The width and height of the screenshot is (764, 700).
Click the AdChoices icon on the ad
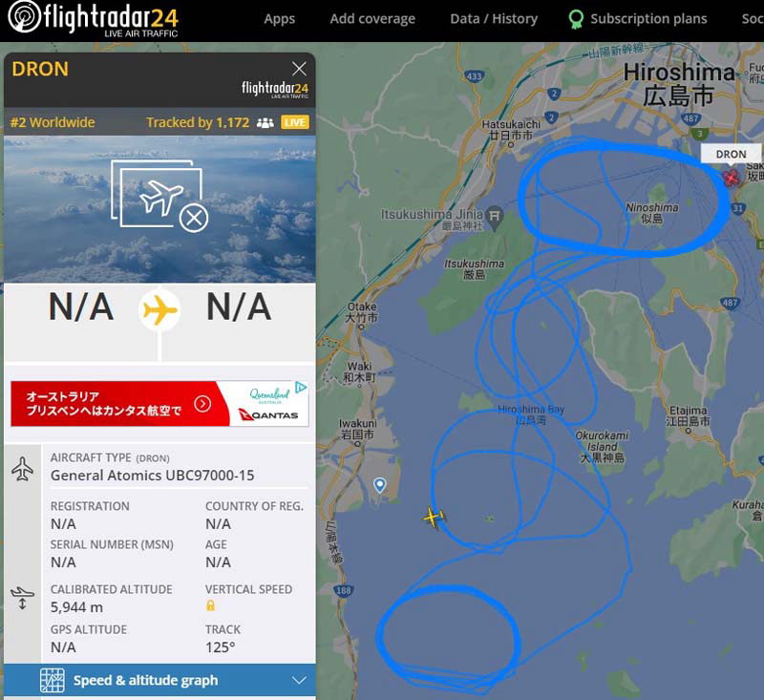[x=301, y=388]
